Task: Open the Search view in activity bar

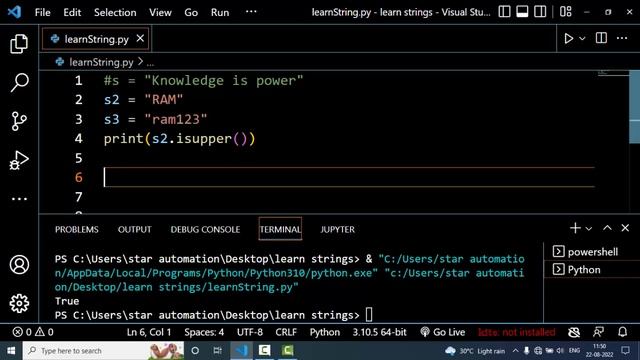Action: click(19, 82)
